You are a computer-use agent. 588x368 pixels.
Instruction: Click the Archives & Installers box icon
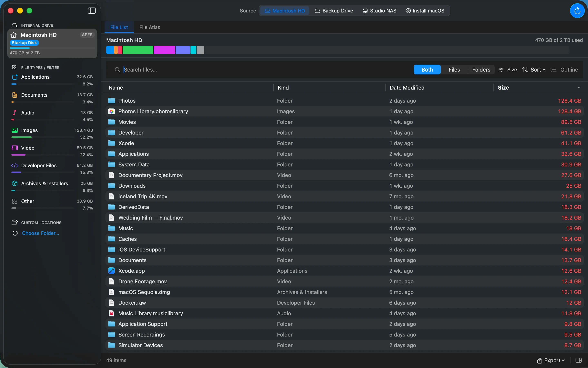14,183
